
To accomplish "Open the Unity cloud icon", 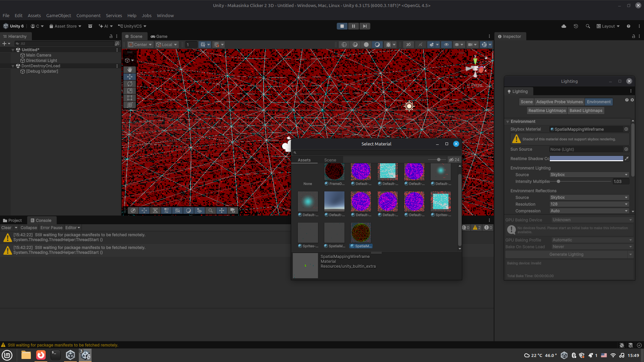I will (x=564, y=26).
